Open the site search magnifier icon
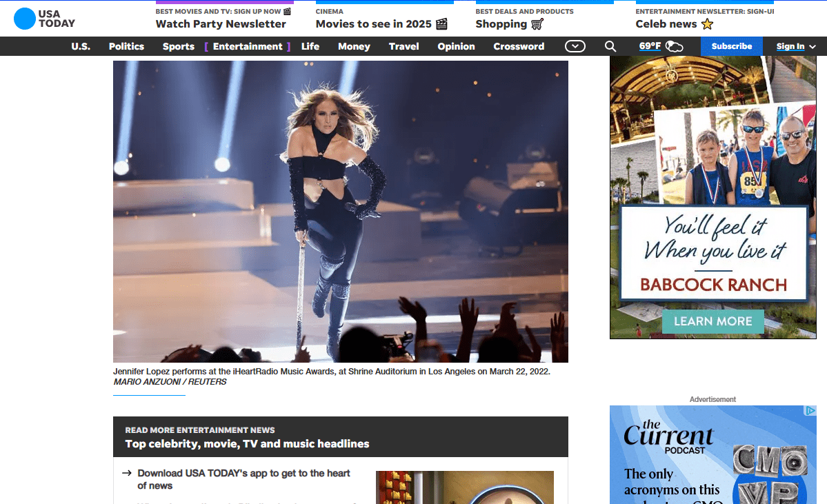This screenshot has height=504, width=827. tap(610, 46)
